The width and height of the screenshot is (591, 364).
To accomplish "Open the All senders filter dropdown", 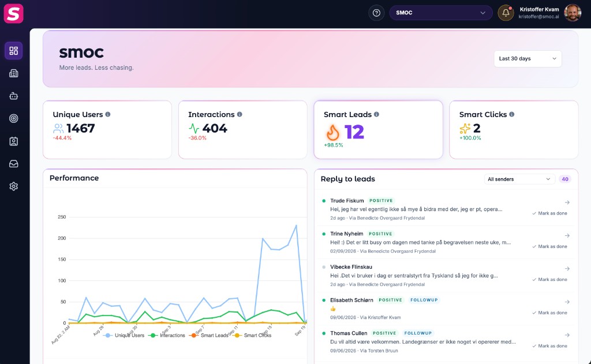I will [x=519, y=179].
